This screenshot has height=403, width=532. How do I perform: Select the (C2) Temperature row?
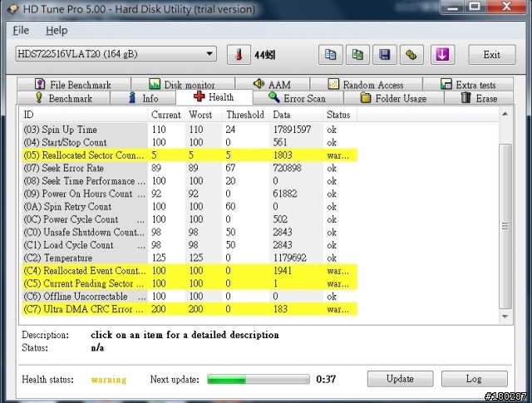pyautogui.click(x=190, y=258)
